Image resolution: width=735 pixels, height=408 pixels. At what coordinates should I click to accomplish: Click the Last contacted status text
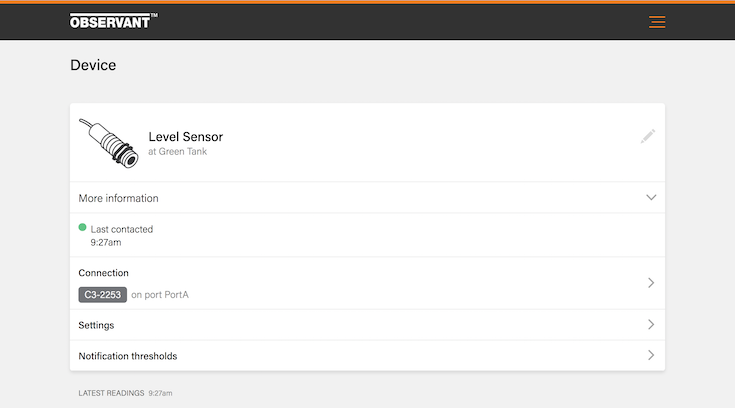click(x=121, y=229)
